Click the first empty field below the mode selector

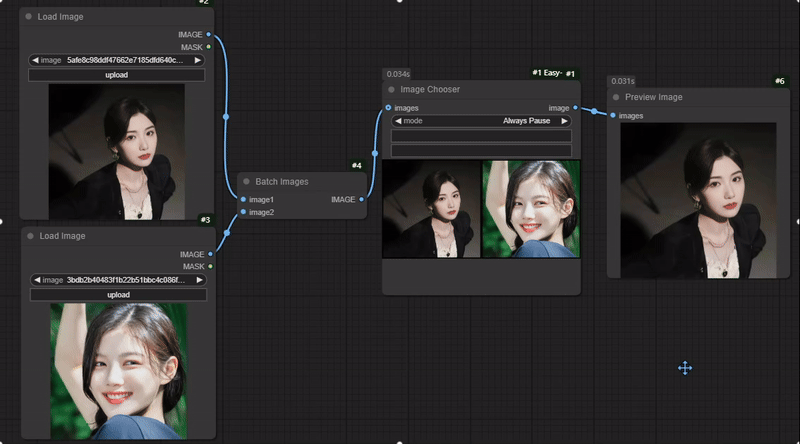coord(481,136)
